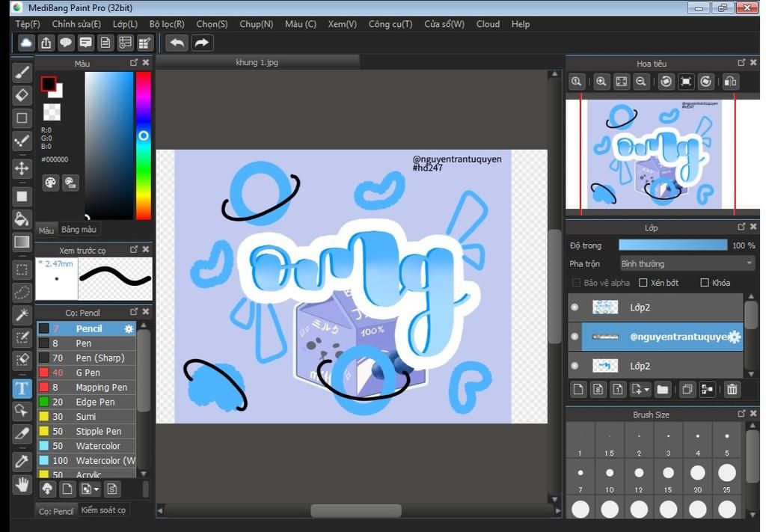Open the Cloud menu
This screenshot has height=532, width=766.
(488, 24)
